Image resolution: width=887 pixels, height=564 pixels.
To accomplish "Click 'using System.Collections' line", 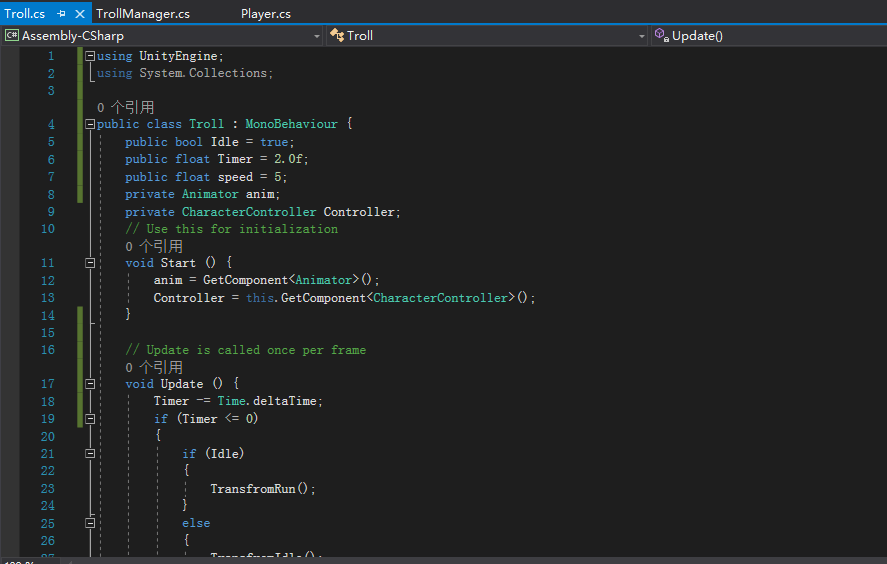I will [185, 73].
